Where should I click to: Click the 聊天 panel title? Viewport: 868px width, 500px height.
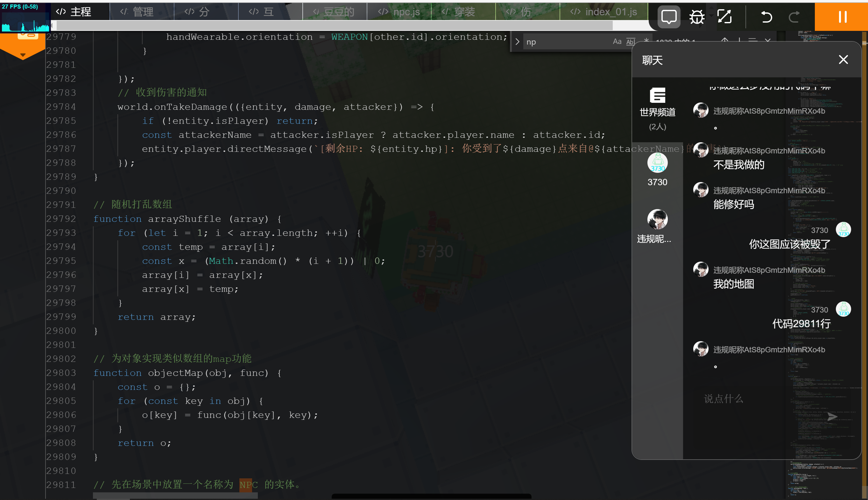652,60
